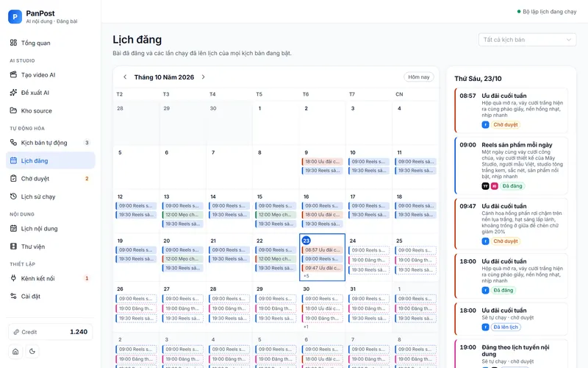Open Tổng quan dashboard icon

point(13,43)
